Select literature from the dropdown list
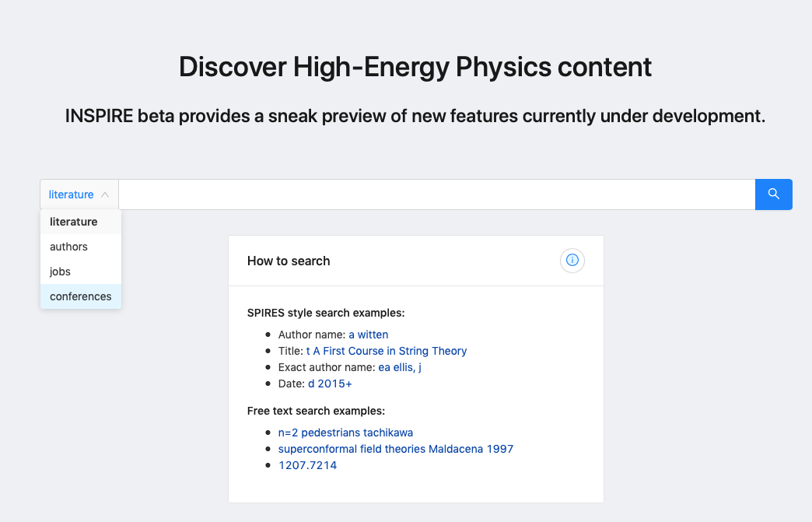 [x=74, y=222]
